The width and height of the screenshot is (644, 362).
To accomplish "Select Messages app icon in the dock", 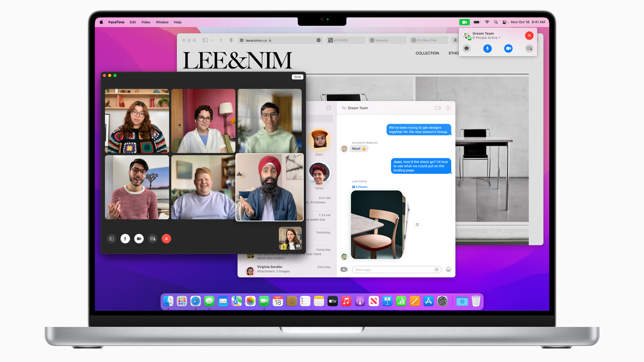I will [209, 301].
